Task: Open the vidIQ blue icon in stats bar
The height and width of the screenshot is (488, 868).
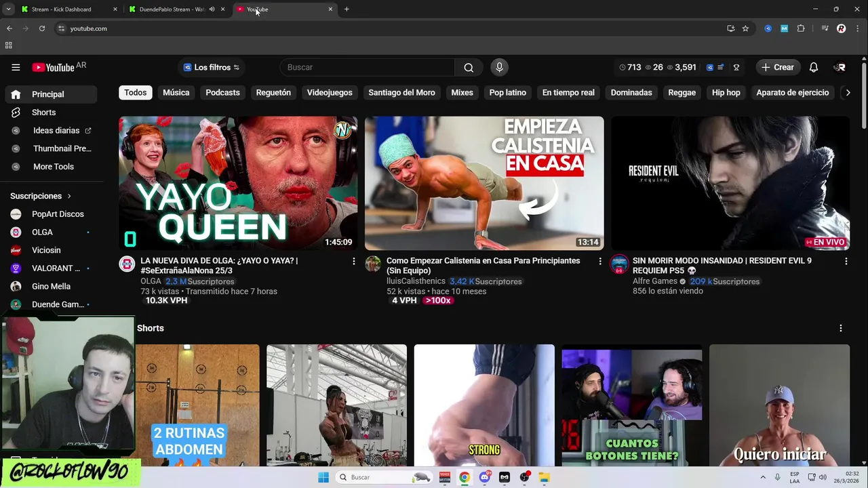Action: coord(710,67)
